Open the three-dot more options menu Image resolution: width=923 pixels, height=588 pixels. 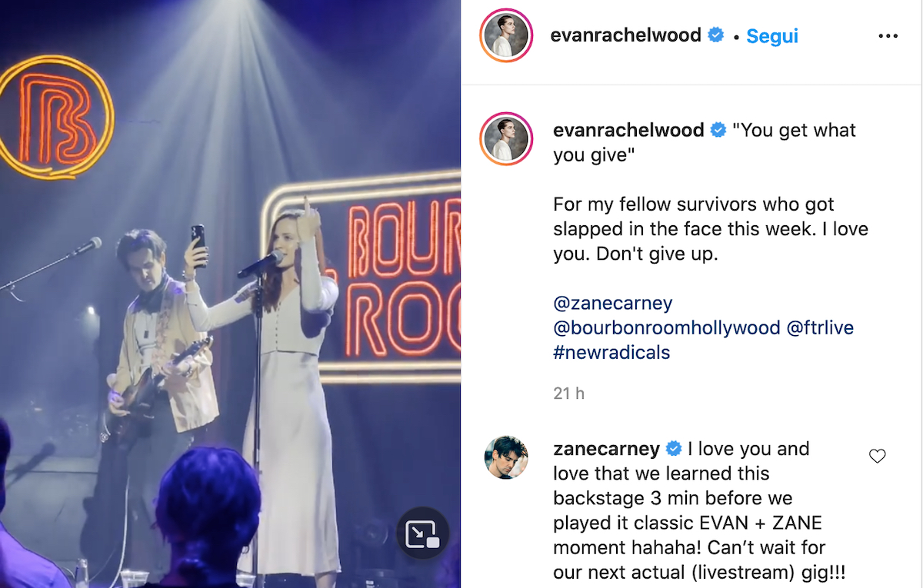888,36
